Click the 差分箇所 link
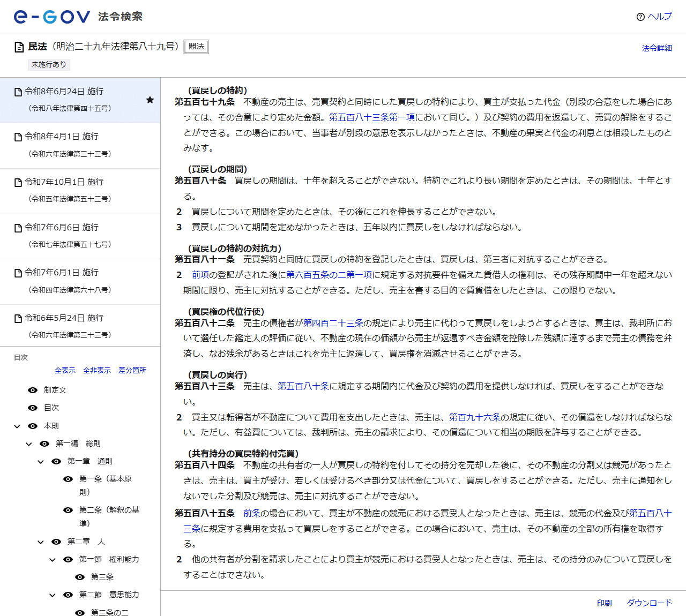The image size is (686, 616). 132,370
